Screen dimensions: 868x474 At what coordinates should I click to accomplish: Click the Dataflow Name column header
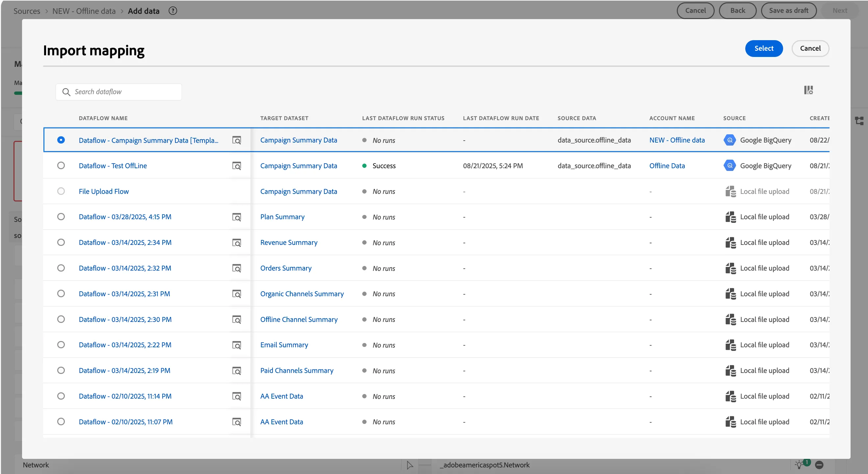point(103,118)
